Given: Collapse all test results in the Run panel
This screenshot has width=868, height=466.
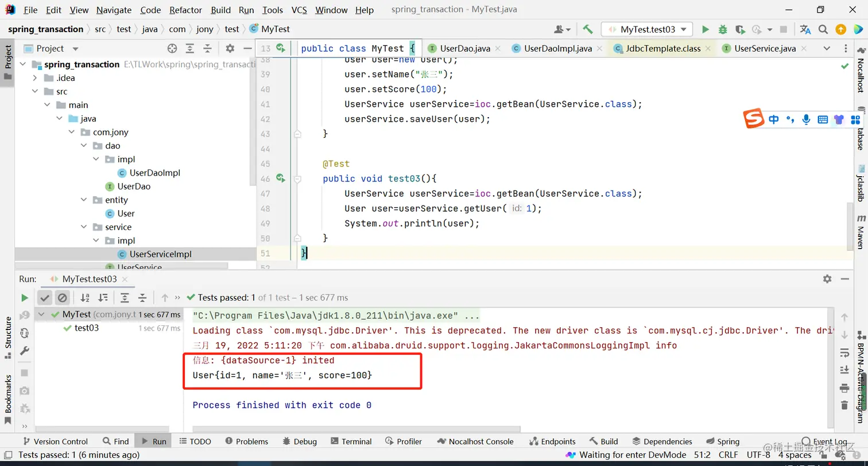Looking at the screenshot, I should (142, 297).
